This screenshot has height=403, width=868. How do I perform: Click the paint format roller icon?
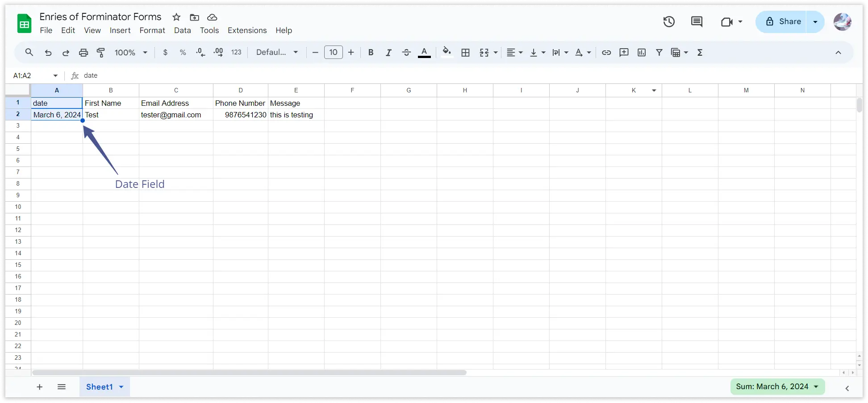101,53
